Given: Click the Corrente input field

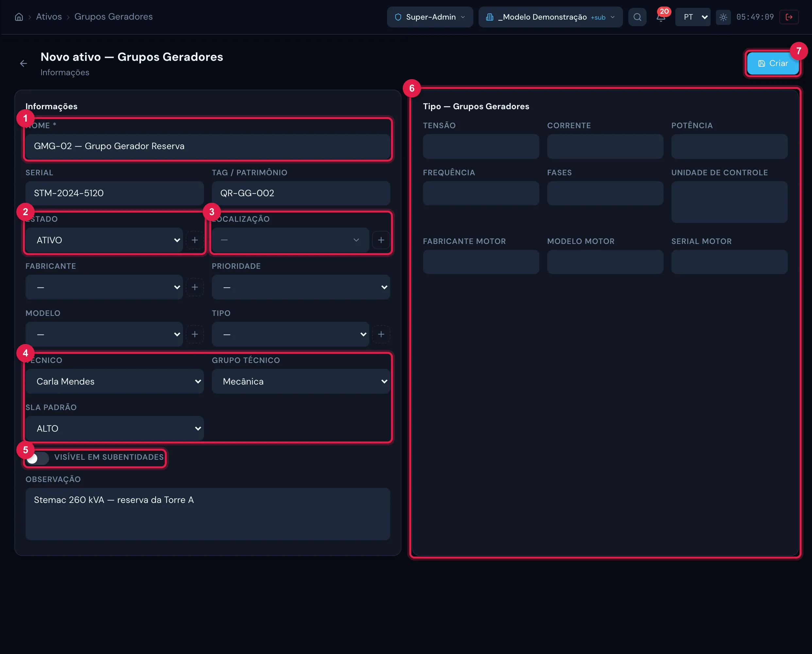Looking at the screenshot, I should pos(605,146).
